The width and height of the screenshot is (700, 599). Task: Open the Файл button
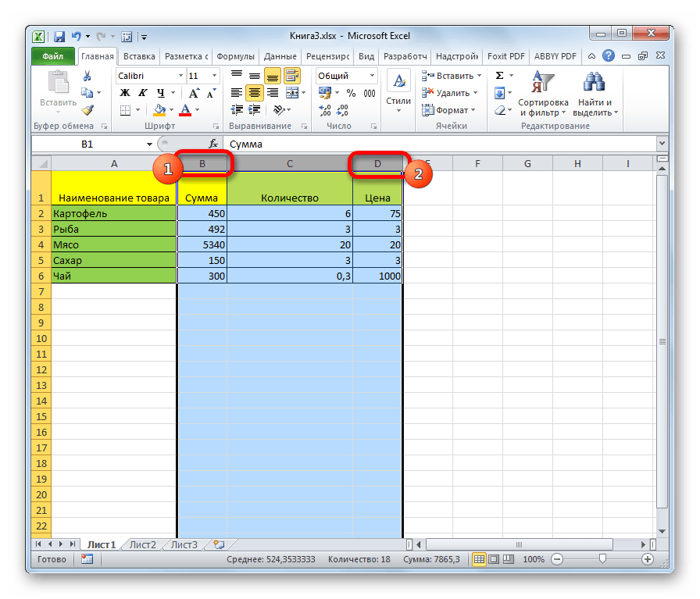(x=53, y=56)
